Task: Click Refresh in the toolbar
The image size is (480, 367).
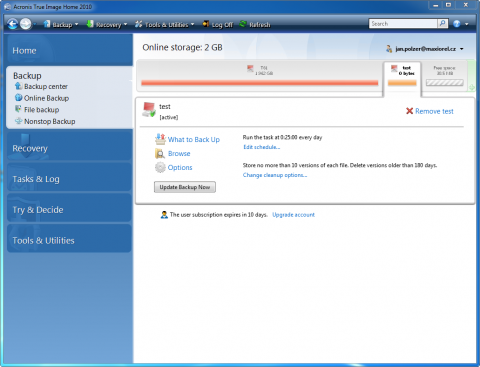Action: click(x=260, y=24)
